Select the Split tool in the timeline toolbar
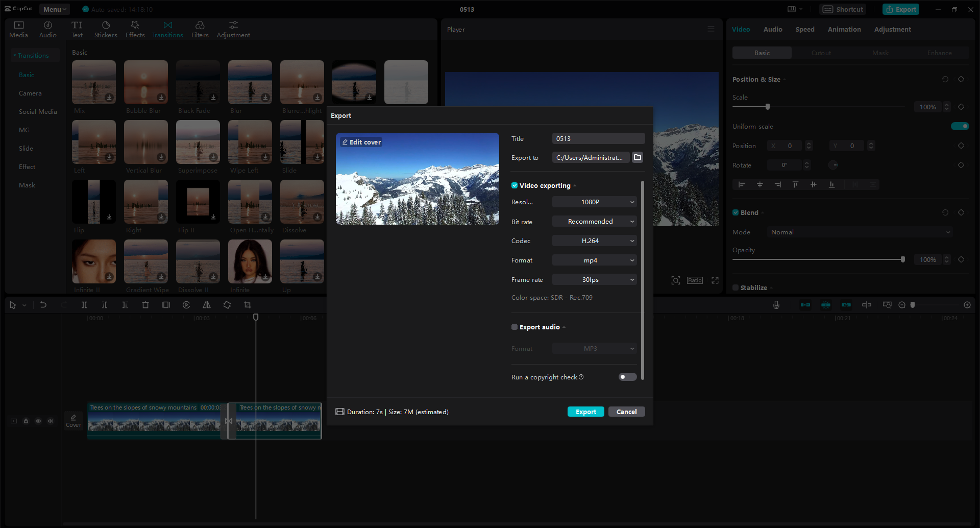 [84, 304]
